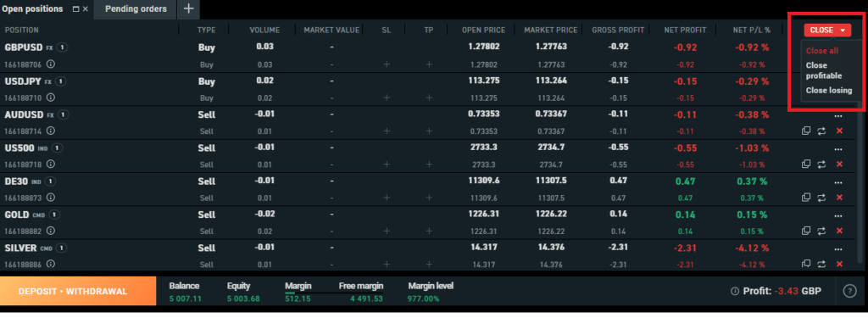Viewport: 868px width, 318px height.
Task: Add a new tab with plus icon
Action: coord(189,8)
